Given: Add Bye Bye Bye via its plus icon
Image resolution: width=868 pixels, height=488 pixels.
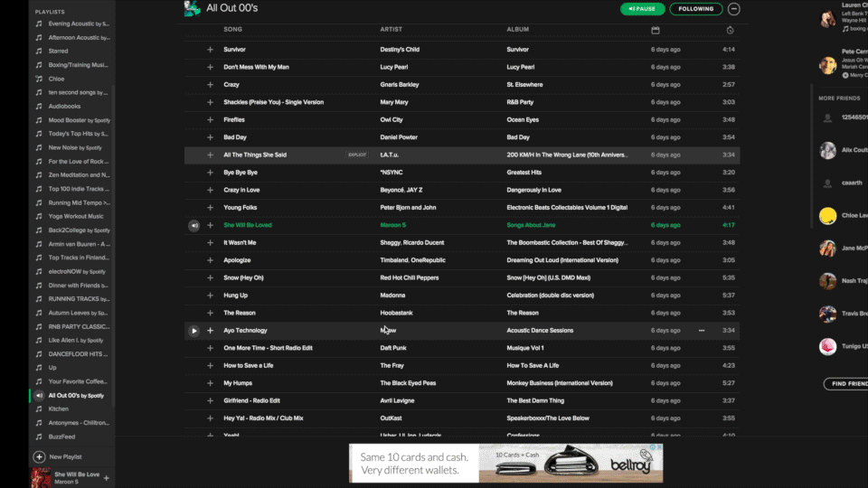Looking at the screenshot, I should [x=210, y=173].
